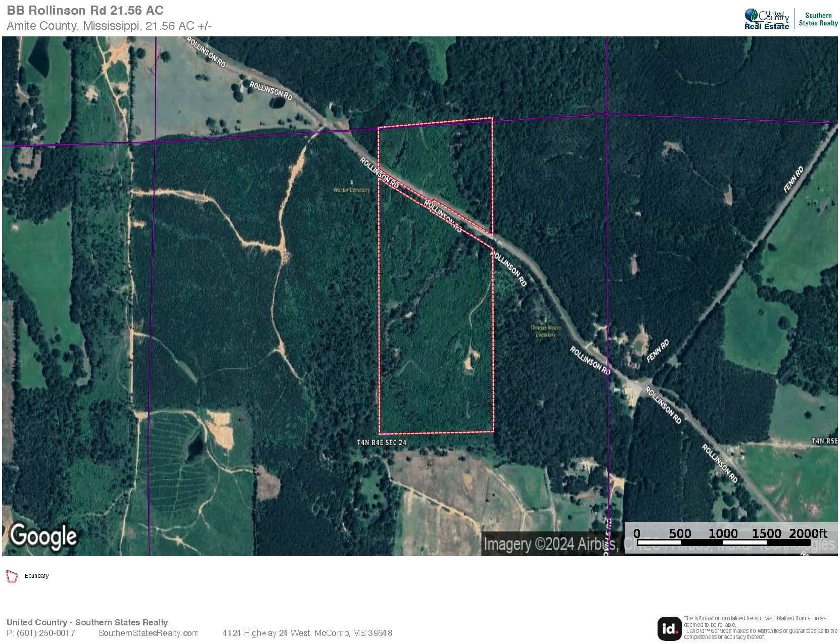Click the 4124 Highway 24 West address
The height and width of the screenshot is (644, 840).
[x=307, y=633]
